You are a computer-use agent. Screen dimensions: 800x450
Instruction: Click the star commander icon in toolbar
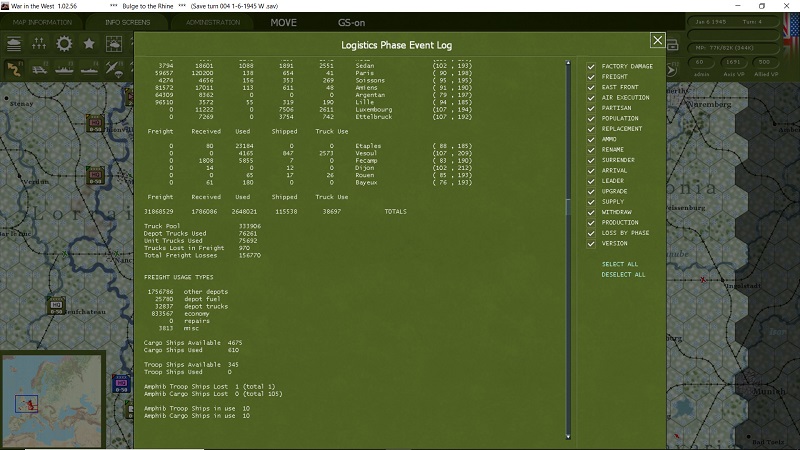89,44
